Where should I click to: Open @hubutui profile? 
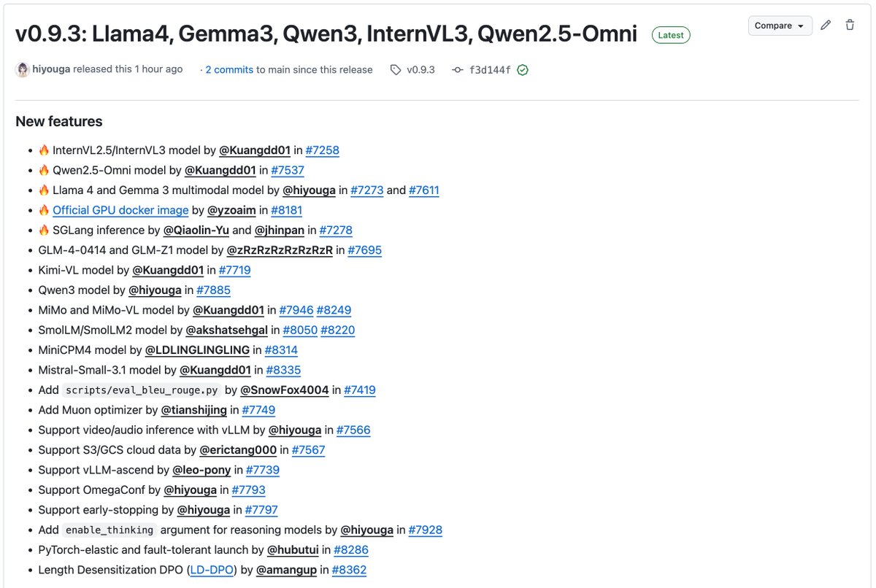293,549
